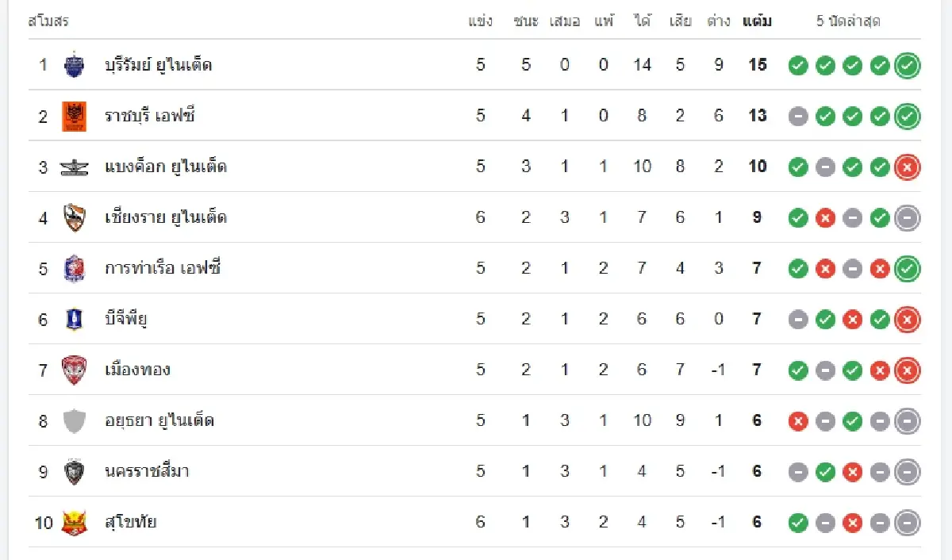Click Bangkok United's latest red loss indicator
Viewport: 952px width, 560px height.
pos(907,167)
